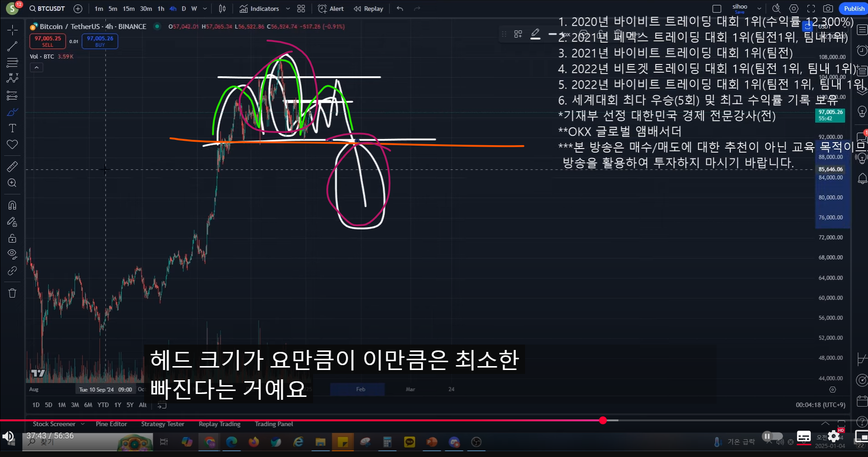
Task: Select the Text annotation tool
Action: click(x=12, y=128)
